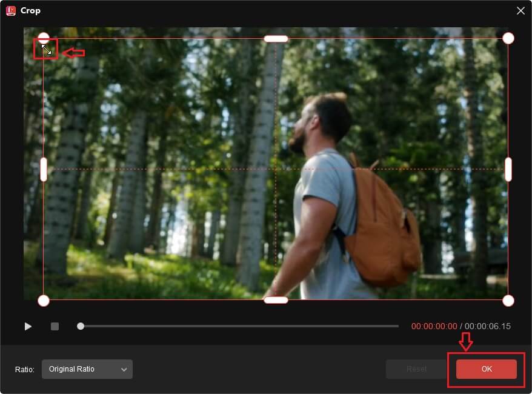Select the bottom-right crop corner handle
Viewport: 532px width, 394px height.
[508, 301]
